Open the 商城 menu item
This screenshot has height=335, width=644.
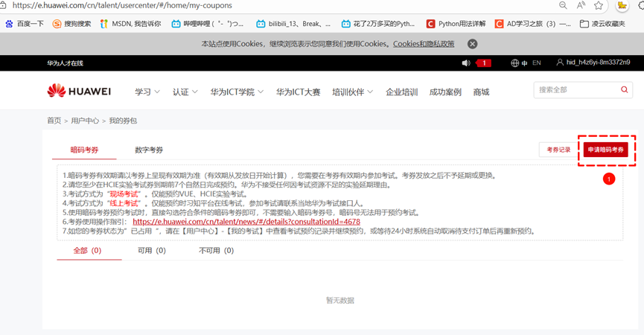click(x=481, y=92)
